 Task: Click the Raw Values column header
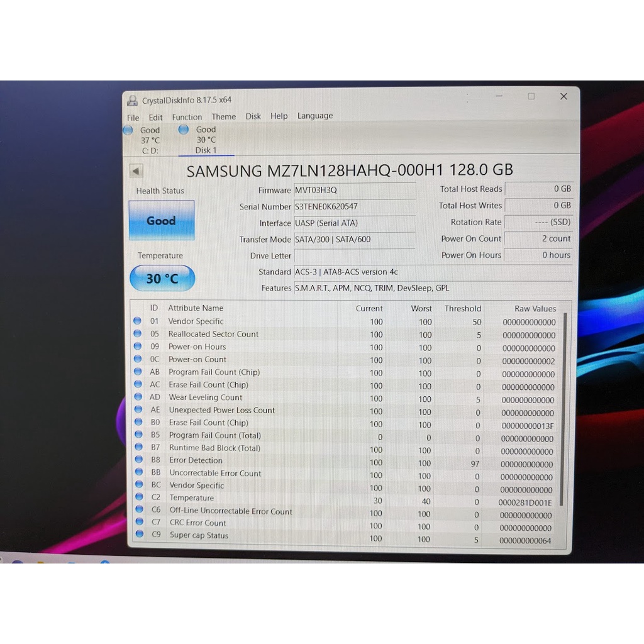click(535, 308)
